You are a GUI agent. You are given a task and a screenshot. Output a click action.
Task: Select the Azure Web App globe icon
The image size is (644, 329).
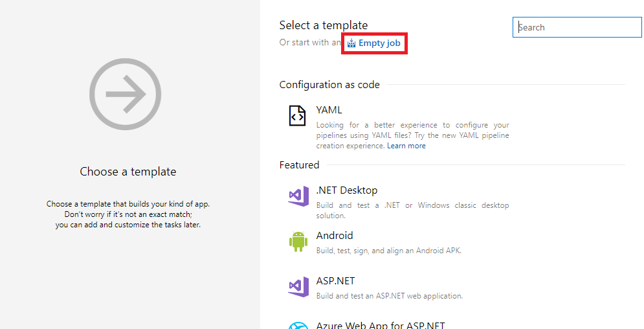pos(298,325)
